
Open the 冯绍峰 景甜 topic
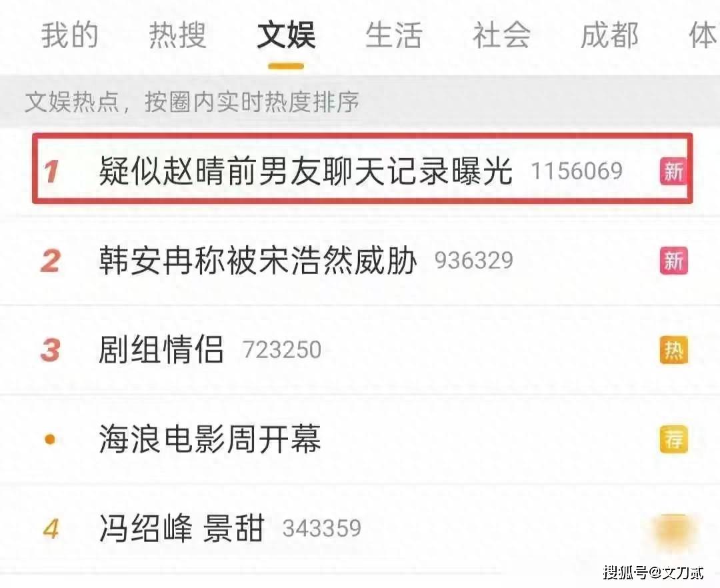pos(182,528)
